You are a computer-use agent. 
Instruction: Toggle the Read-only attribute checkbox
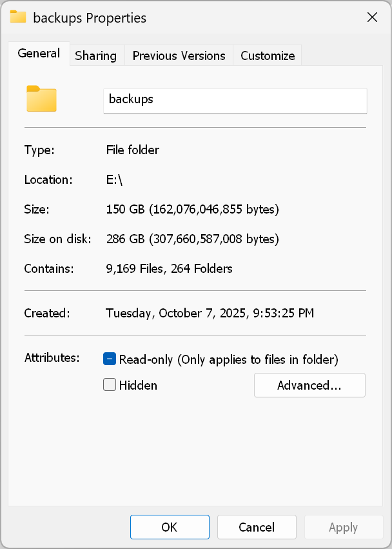coord(110,359)
